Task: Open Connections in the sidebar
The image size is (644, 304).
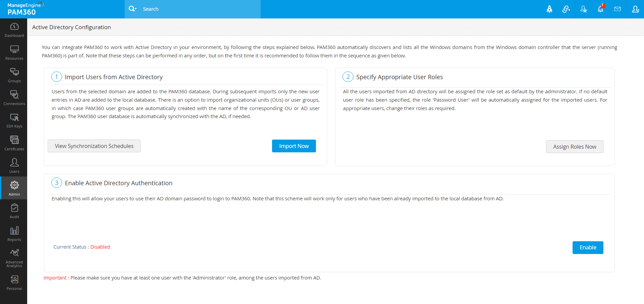Action: click(14, 98)
